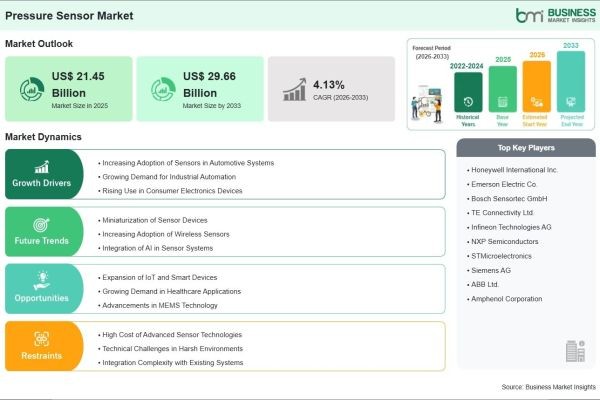600x400 pixels.
Task: Click the BMI Business Market Insights logo
Action: [x=556, y=15]
